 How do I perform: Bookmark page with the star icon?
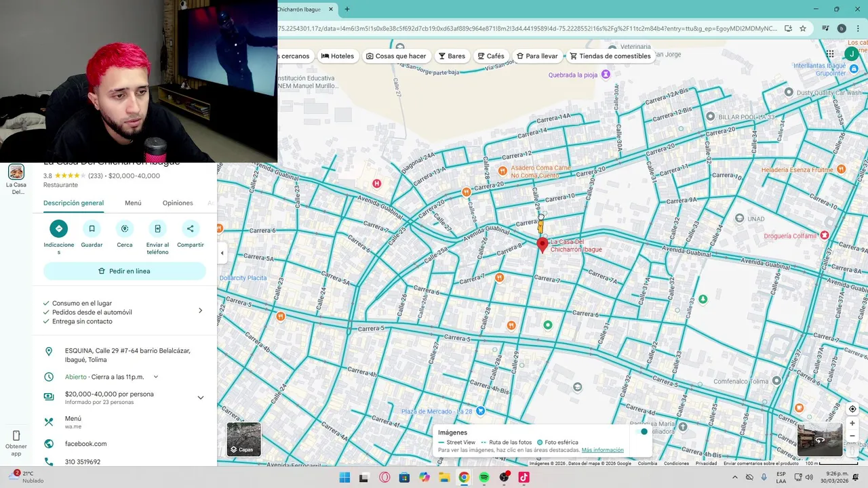tap(803, 28)
